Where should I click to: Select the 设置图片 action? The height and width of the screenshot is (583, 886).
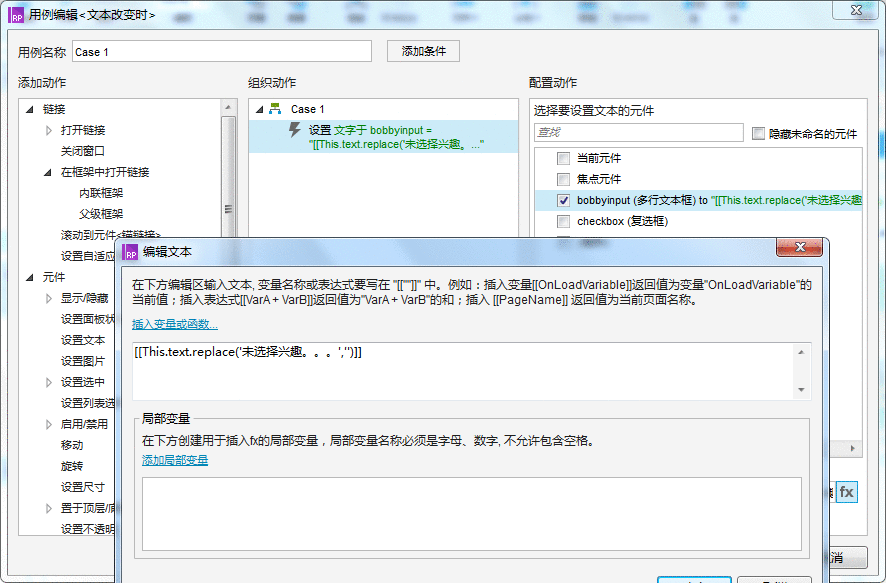82,361
